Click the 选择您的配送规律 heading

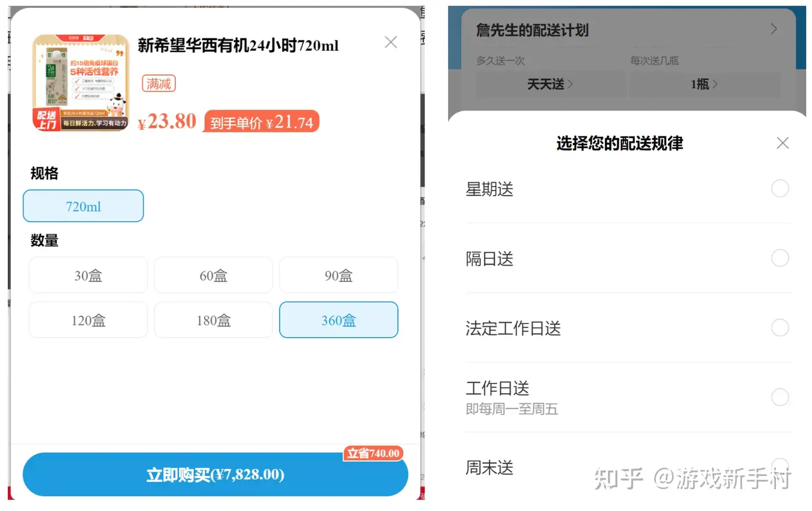tap(620, 143)
